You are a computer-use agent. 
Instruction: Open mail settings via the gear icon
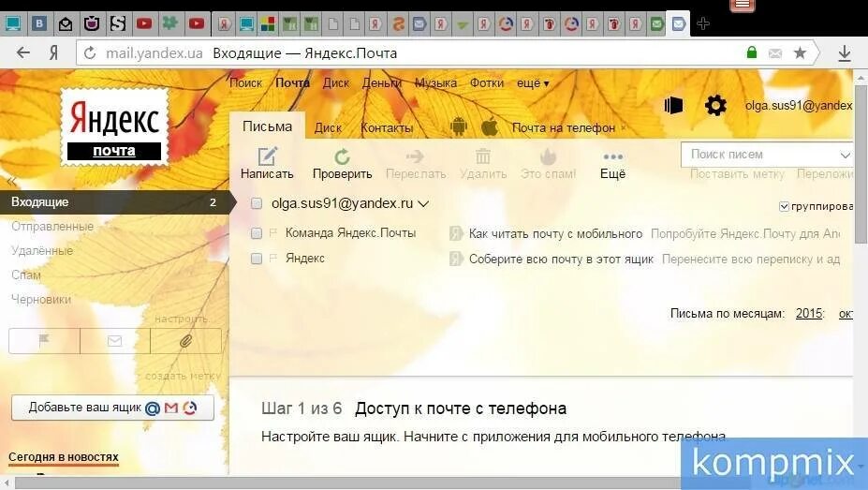pyautogui.click(x=715, y=105)
